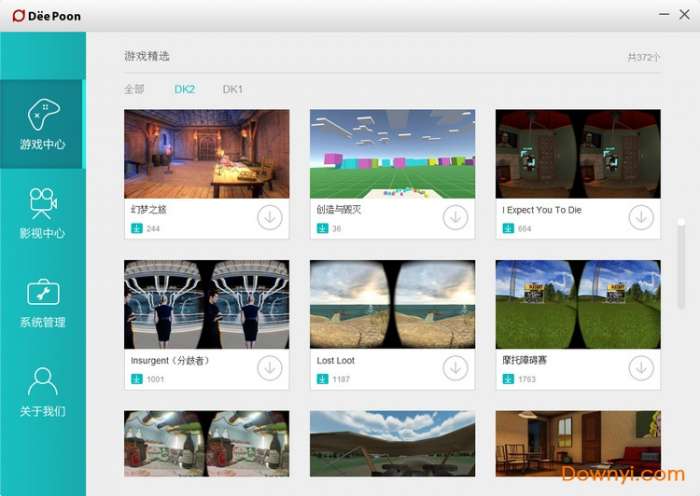Click the 摩托障碍赛 title text
This screenshot has width=700, height=496.
point(525,360)
